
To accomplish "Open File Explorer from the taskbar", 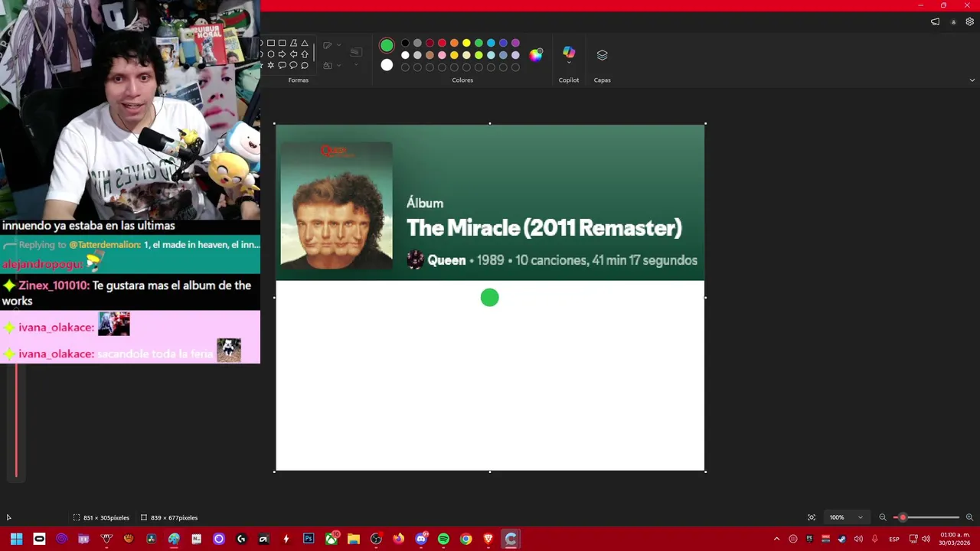I will coord(354,539).
